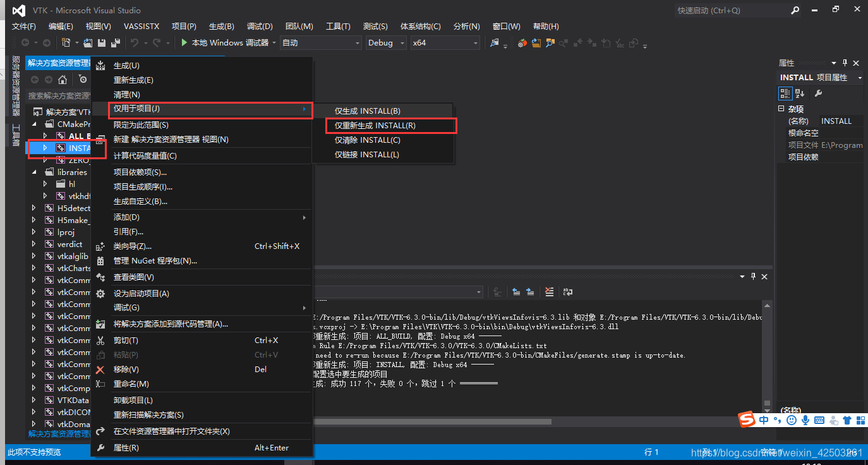Click Sogou soft keyboard icon
Image resolution: width=868 pixels, height=465 pixels.
coord(819,420)
